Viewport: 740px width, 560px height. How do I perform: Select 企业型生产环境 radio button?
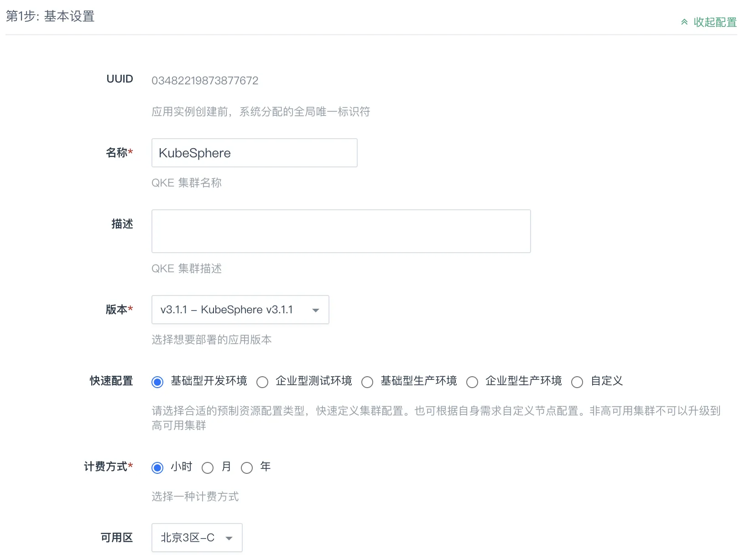pyautogui.click(x=472, y=382)
